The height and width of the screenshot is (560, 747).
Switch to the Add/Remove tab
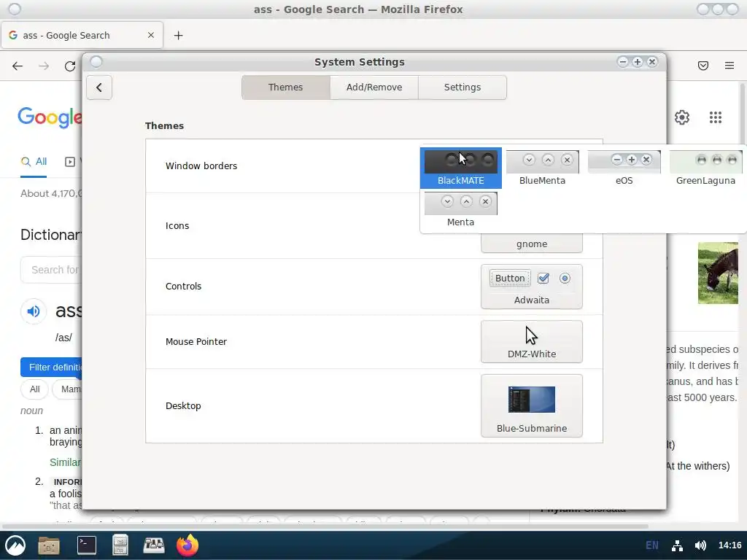(x=374, y=87)
